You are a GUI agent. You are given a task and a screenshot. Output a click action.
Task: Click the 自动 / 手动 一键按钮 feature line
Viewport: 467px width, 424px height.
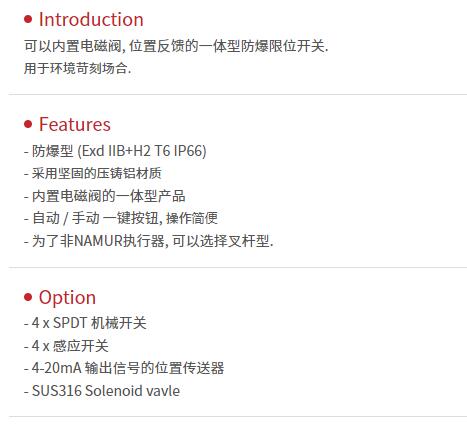(121, 218)
